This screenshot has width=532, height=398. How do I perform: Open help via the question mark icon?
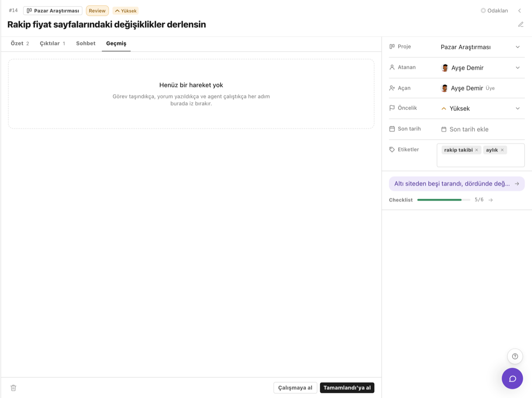515,356
